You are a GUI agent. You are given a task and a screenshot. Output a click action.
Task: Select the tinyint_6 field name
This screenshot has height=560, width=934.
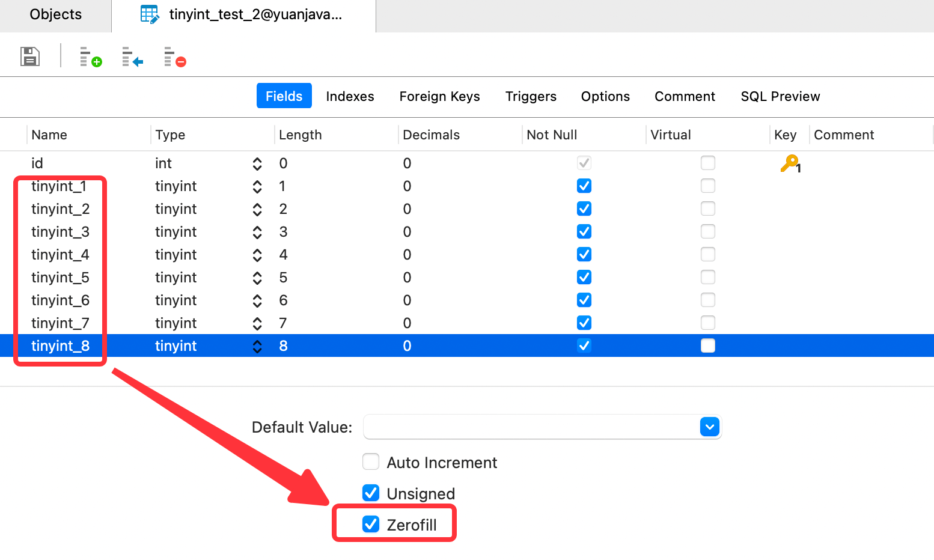[60, 300]
